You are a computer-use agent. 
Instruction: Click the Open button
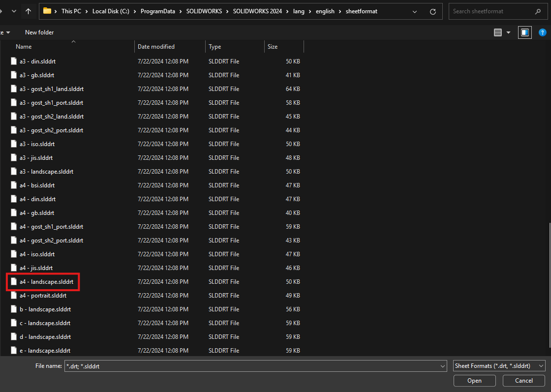474,381
